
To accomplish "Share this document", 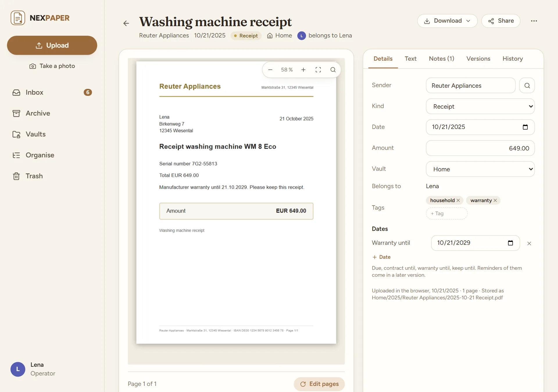I will [501, 21].
